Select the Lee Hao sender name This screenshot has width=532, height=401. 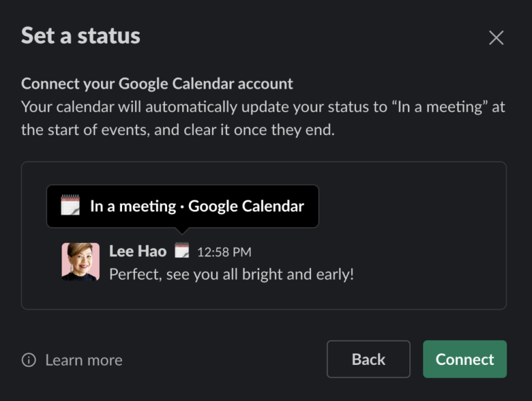pyautogui.click(x=138, y=251)
